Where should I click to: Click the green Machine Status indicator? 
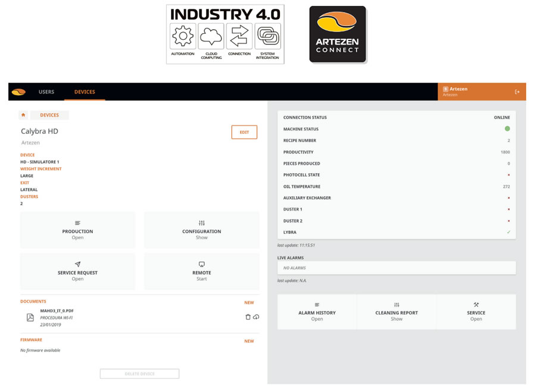coord(507,128)
